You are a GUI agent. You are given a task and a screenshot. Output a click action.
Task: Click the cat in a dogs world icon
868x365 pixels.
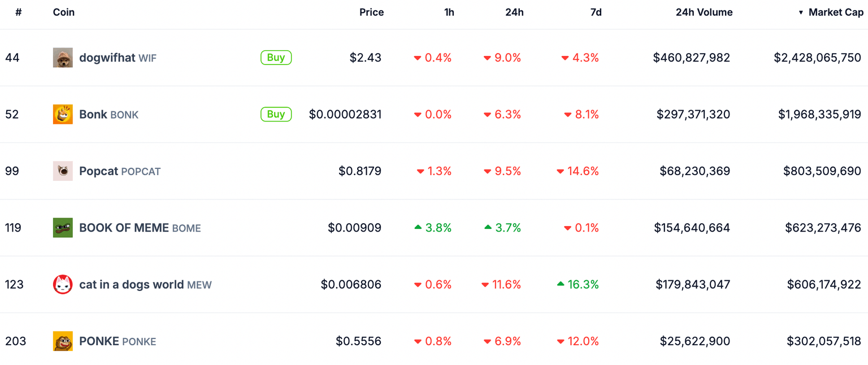(63, 285)
